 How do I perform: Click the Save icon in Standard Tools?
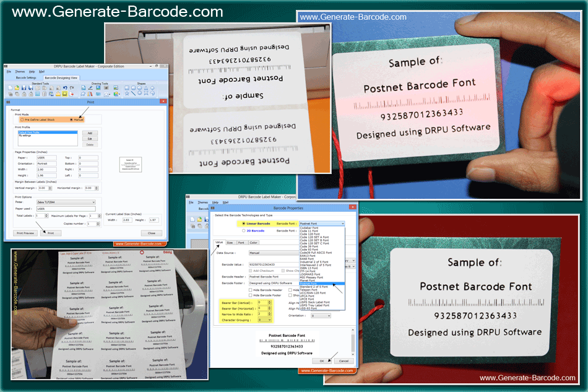coord(24,87)
